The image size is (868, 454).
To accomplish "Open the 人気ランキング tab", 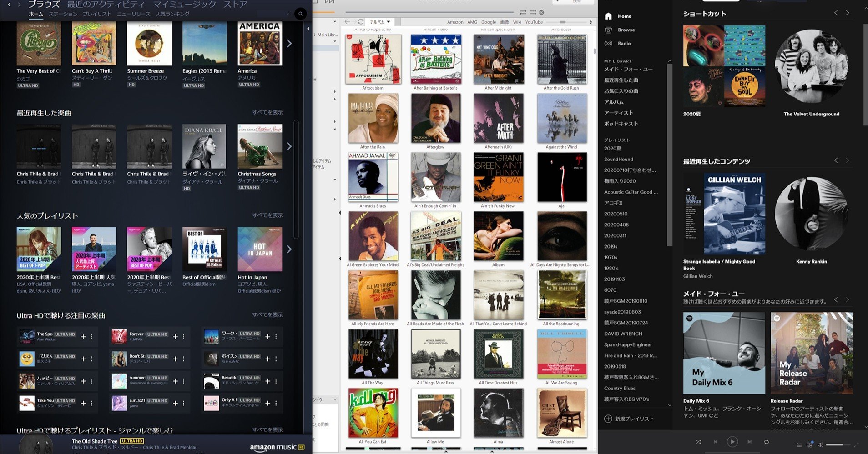I will 173,14.
